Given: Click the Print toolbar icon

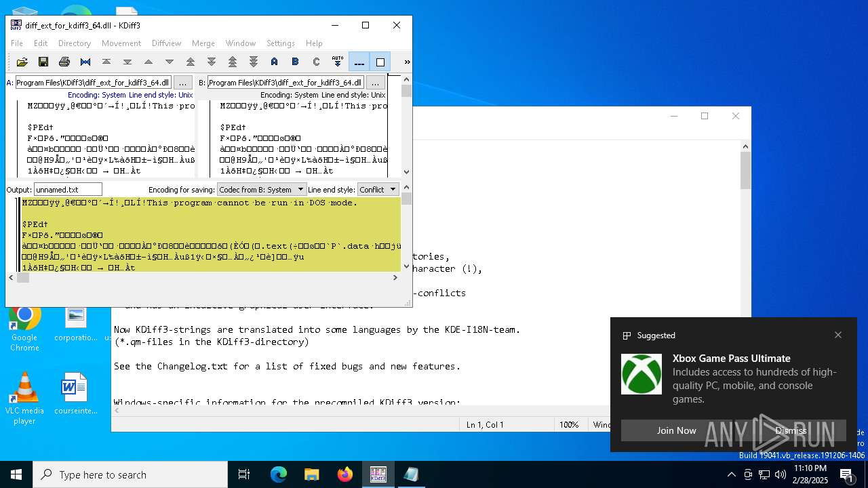Looking at the screenshot, I should (64, 62).
